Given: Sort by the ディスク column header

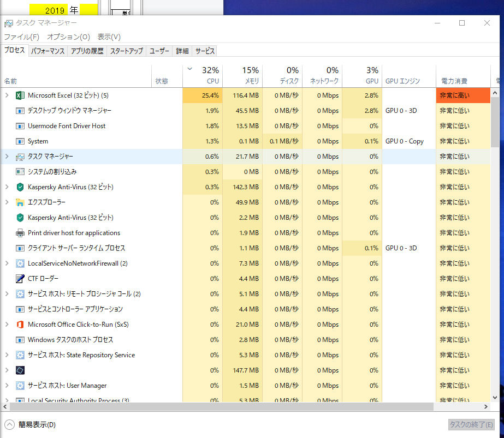Looking at the screenshot, I should pos(282,76).
